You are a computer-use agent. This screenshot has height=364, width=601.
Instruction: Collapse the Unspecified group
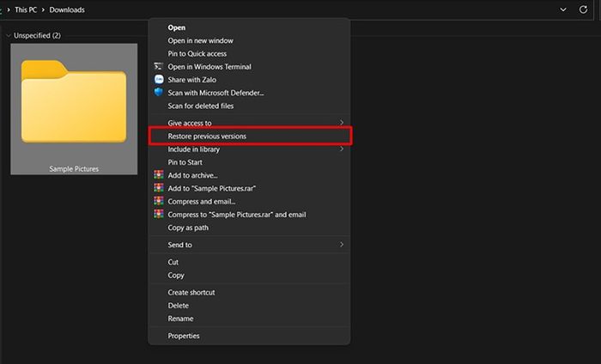(8, 36)
